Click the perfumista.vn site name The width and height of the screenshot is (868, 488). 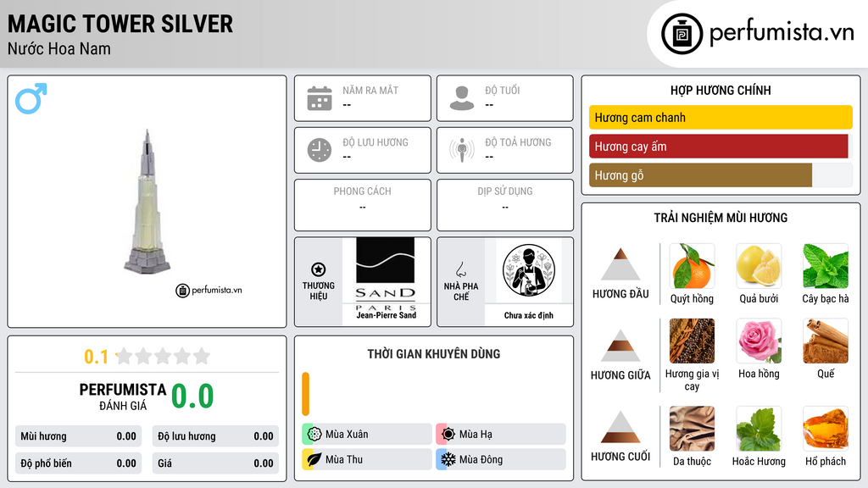[782, 32]
